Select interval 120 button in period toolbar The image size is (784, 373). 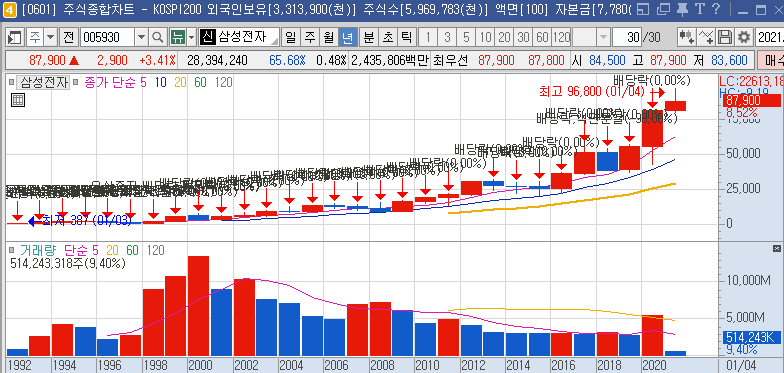coord(562,36)
